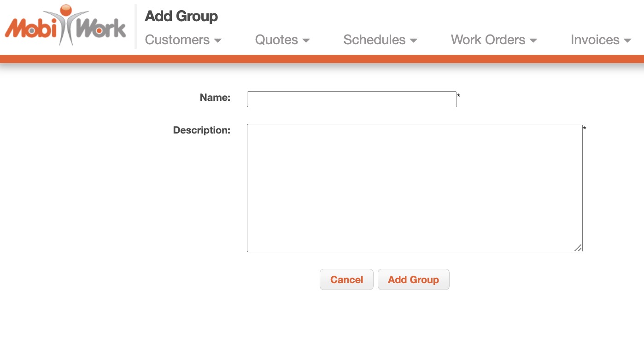Click the Add Group page heading

click(x=181, y=16)
